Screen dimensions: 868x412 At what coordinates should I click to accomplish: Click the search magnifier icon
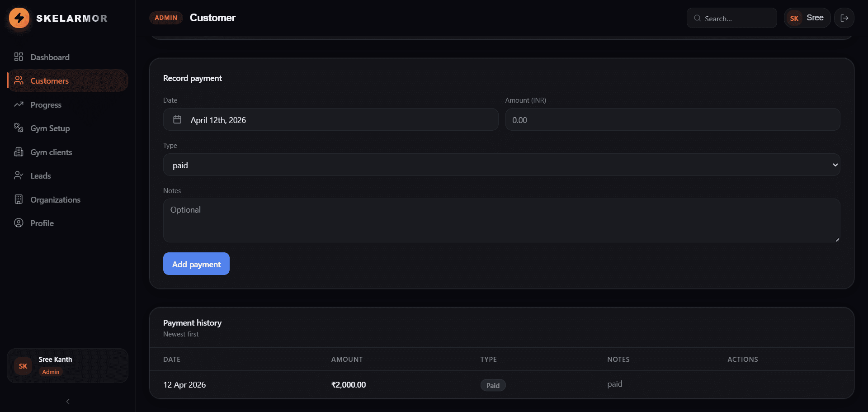tap(698, 18)
